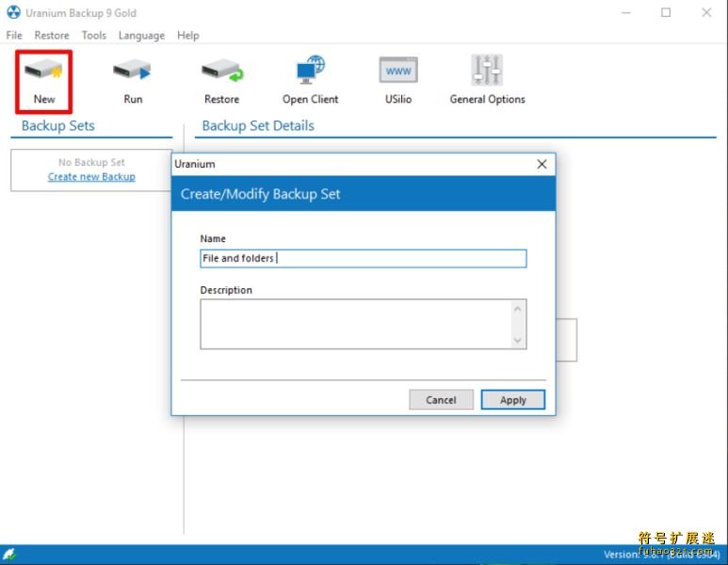Cancel the Create/Modify Backup Set dialog
Screen dimensions: 728x565
[x=441, y=399]
